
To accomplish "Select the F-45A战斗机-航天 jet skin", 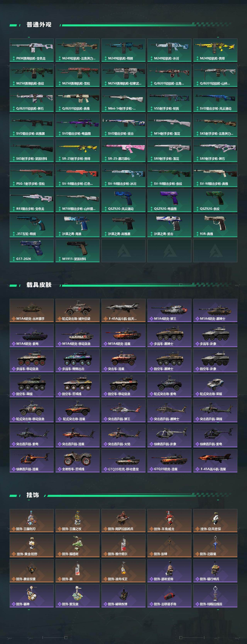I will (x=123, y=310).
